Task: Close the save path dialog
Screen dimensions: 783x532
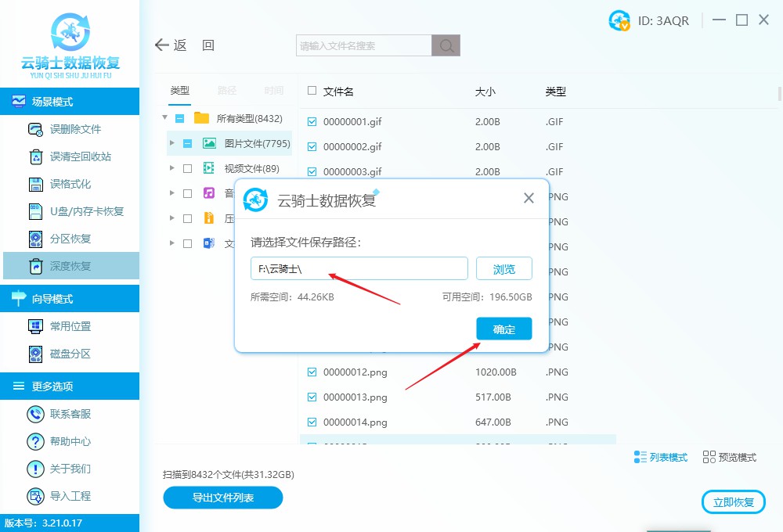Action: (x=529, y=198)
